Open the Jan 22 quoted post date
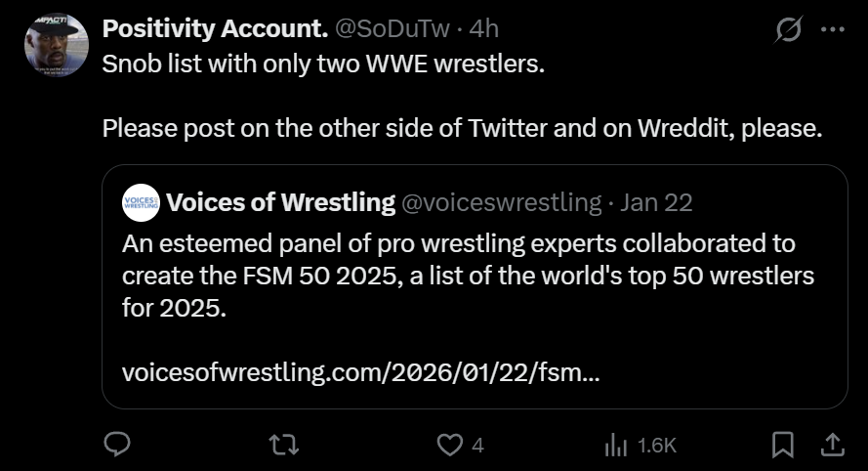This screenshot has height=471, width=868. [x=656, y=202]
